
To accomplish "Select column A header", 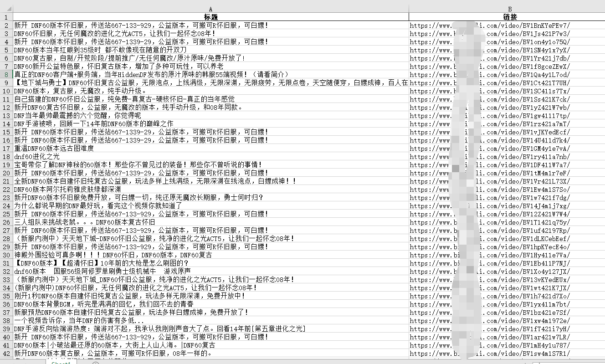I will pos(210,9).
